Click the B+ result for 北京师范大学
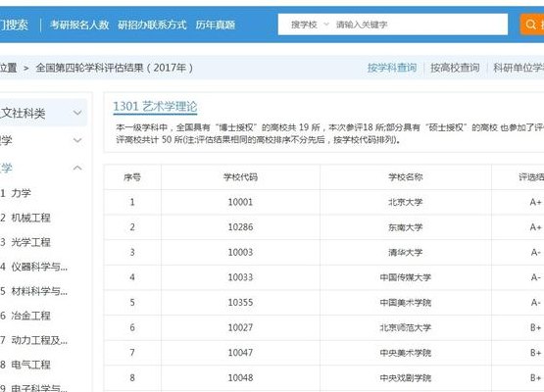 (536, 327)
